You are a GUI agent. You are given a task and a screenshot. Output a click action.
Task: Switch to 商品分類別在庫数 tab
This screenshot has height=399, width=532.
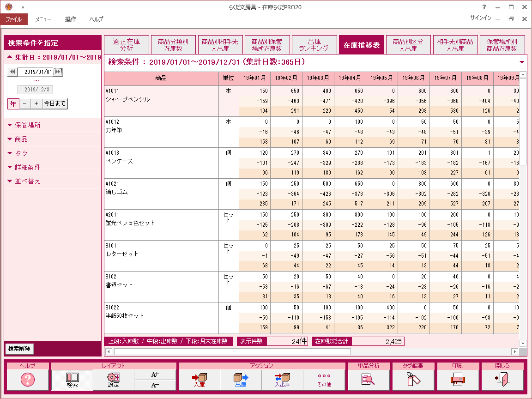(x=173, y=45)
